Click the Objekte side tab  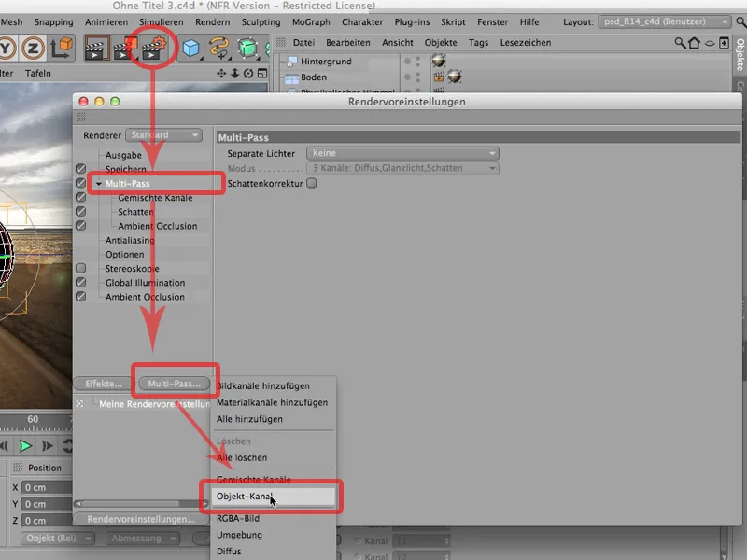pyautogui.click(x=740, y=55)
